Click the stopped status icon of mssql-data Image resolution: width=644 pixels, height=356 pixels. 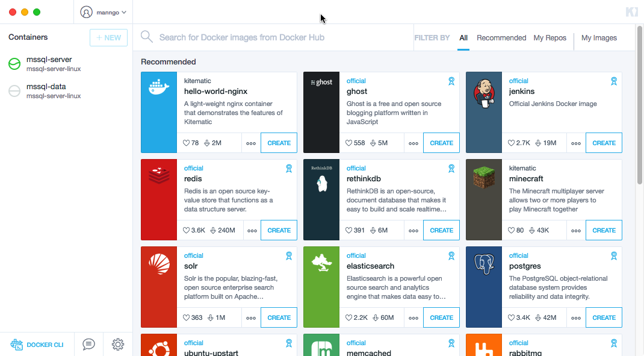pyautogui.click(x=14, y=91)
